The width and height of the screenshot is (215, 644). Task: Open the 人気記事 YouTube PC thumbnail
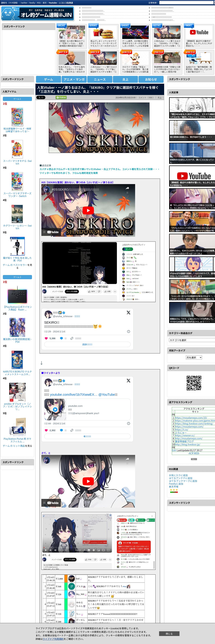[x=192, y=176]
